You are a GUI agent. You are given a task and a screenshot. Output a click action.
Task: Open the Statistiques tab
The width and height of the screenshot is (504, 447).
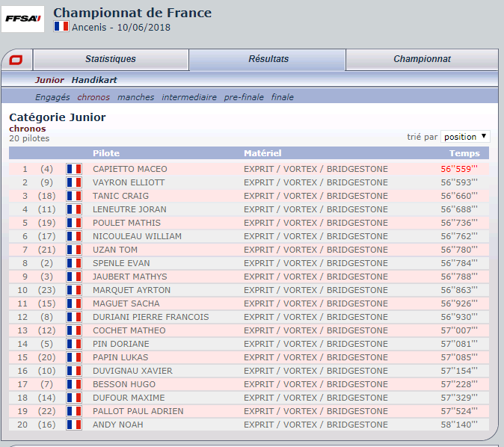(x=111, y=59)
